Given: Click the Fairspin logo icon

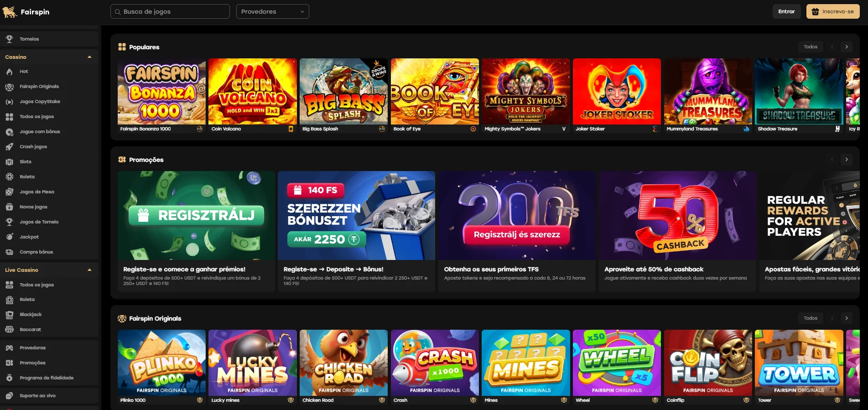Looking at the screenshot, I should tap(10, 12).
